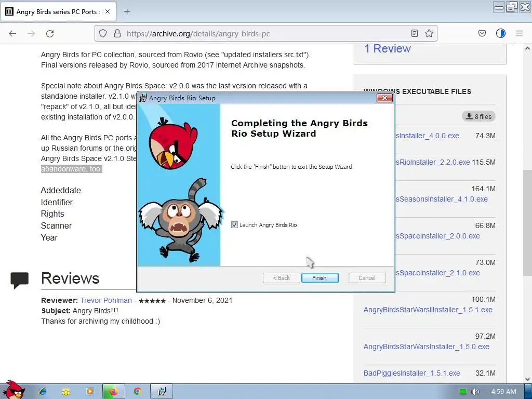Open reviewer Trevor Pohlman's profile
Screen dimensions: 532x399
tap(106, 301)
